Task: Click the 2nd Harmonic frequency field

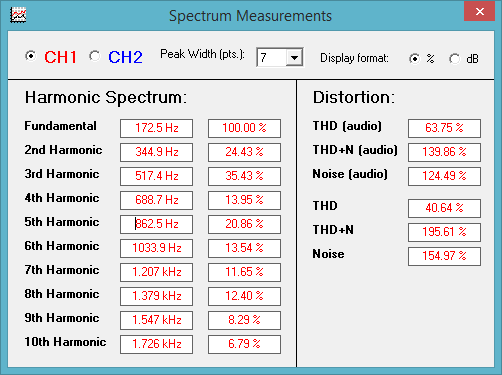Action: click(156, 152)
